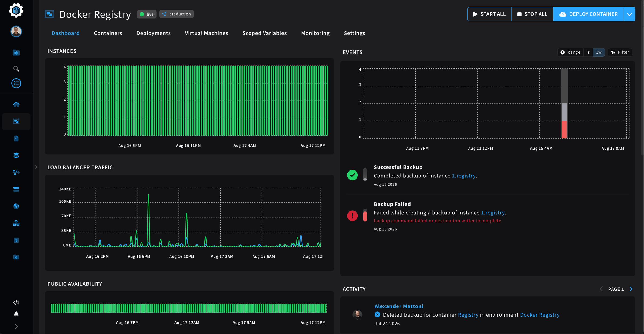Click the blue X icon before Deleted backup
This screenshot has height=334, width=644.
pyautogui.click(x=377, y=314)
